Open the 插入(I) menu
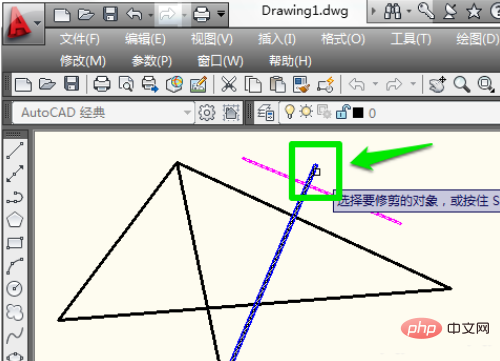 (x=277, y=39)
